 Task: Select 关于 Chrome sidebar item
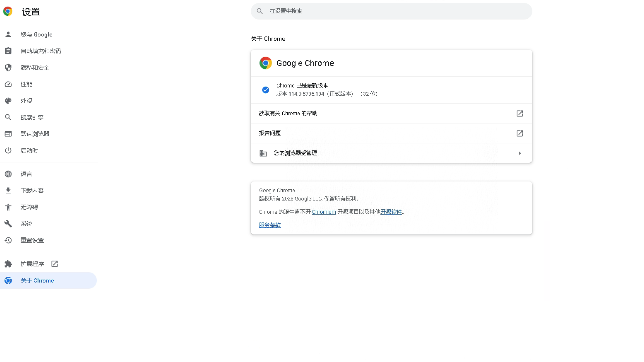pos(48,280)
